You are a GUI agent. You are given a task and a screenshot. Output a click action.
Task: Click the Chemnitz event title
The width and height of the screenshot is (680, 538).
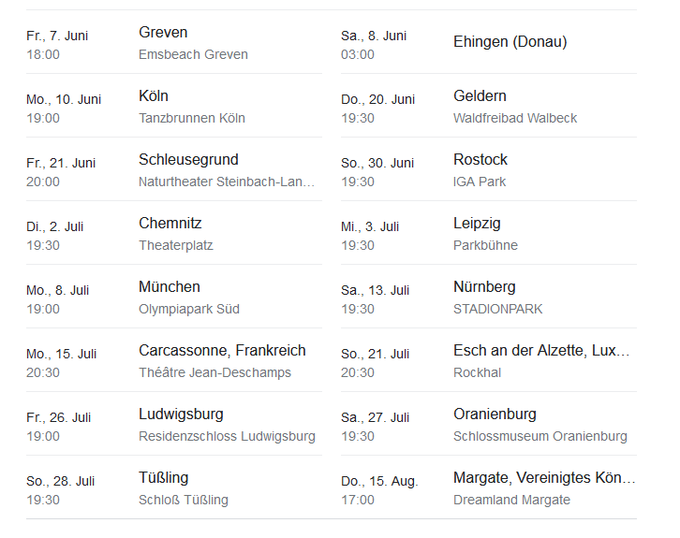tap(170, 223)
